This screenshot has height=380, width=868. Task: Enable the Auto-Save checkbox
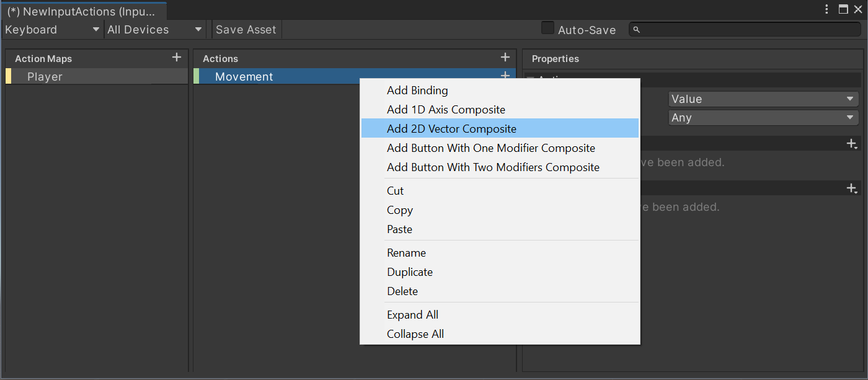547,28
